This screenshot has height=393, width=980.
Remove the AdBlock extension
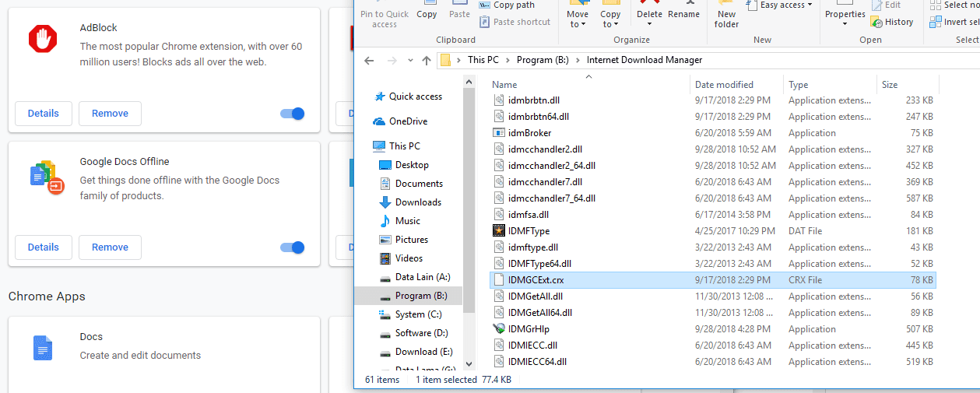click(x=110, y=114)
